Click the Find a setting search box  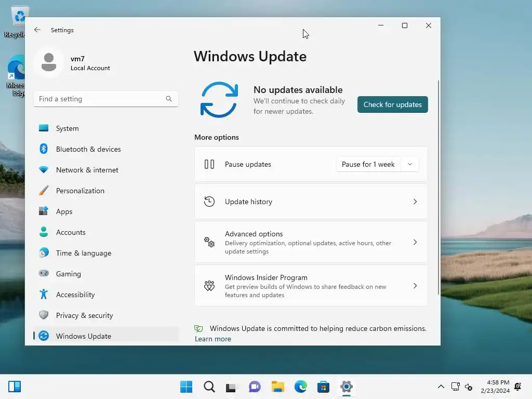click(x=106, y=99)
